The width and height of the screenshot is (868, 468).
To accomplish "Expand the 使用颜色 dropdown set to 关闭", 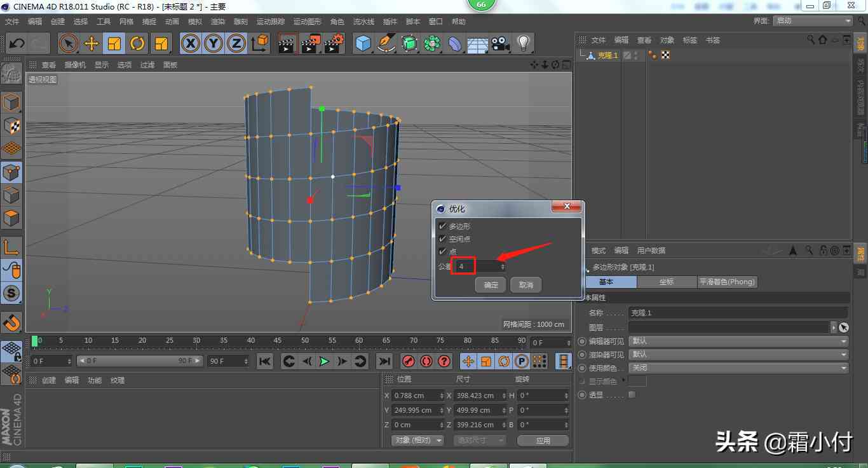I will [x=738, y=368].
